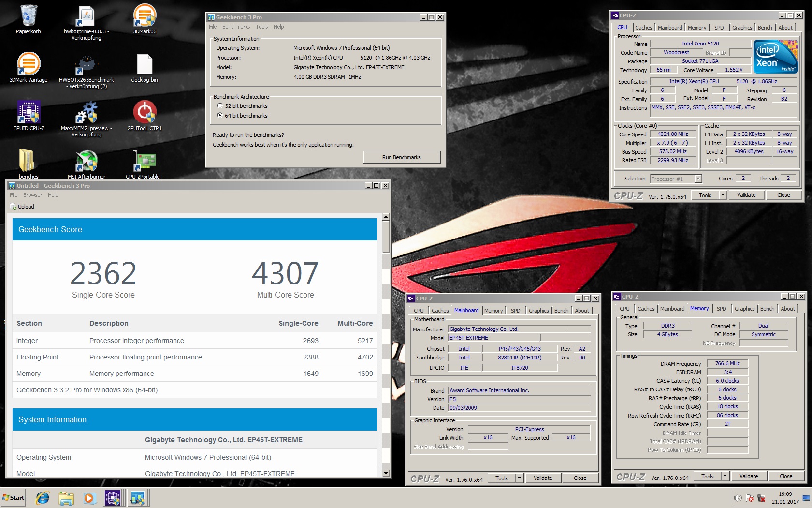Launch the MSI Afterburner desktop icon
This screenshot has width=812, height=508.
[x=87, y=161]
